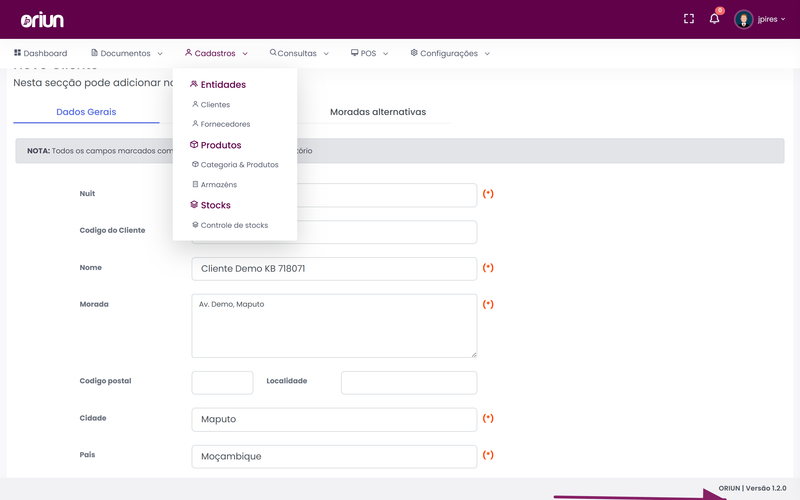Click the Cadastros chevron arrow
Screen dimensions: 800x500
(x=245, y=54)
